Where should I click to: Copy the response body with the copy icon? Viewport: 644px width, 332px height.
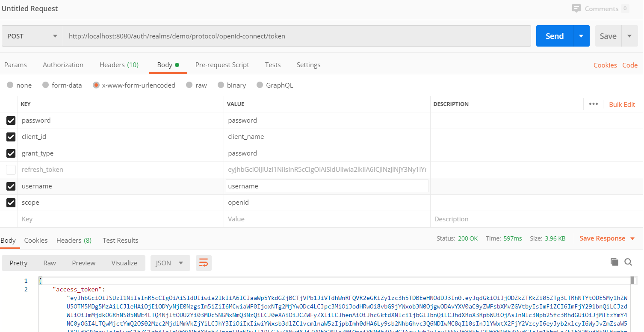point(614,262)
